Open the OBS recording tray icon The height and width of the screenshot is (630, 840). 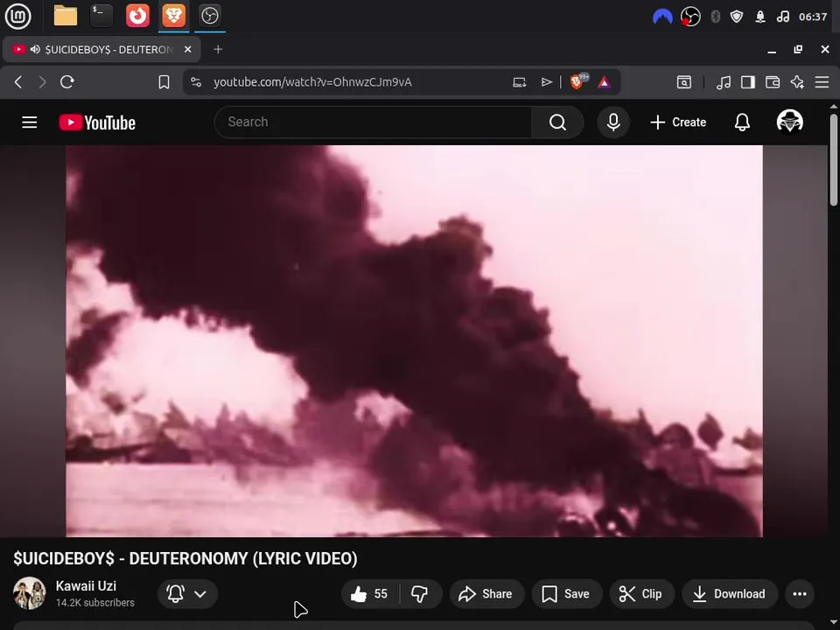pyautogui.click(x=690, y=17)
